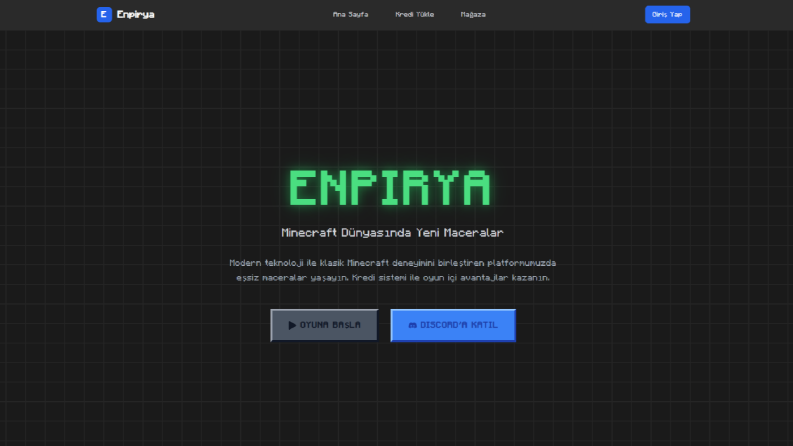The width and height of the screenshot is (793, 446).
Task: Click the Enpirya brand name in navbar
Action: click(x=136, y=15)
